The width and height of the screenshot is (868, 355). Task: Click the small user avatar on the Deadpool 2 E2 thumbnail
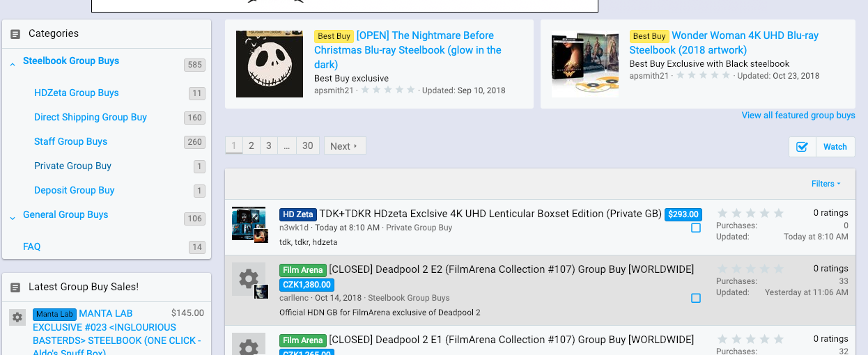pyautogui.click(x=261, y=292)
